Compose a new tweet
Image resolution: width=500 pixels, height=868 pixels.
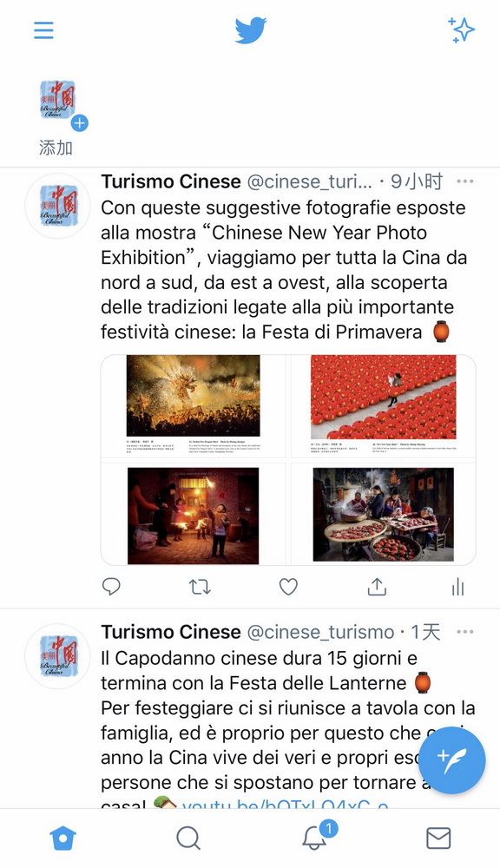click(452, 760)
